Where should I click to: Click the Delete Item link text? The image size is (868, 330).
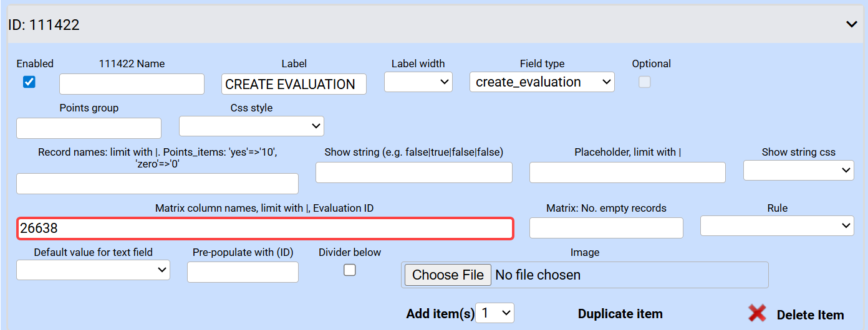point(810,315)
